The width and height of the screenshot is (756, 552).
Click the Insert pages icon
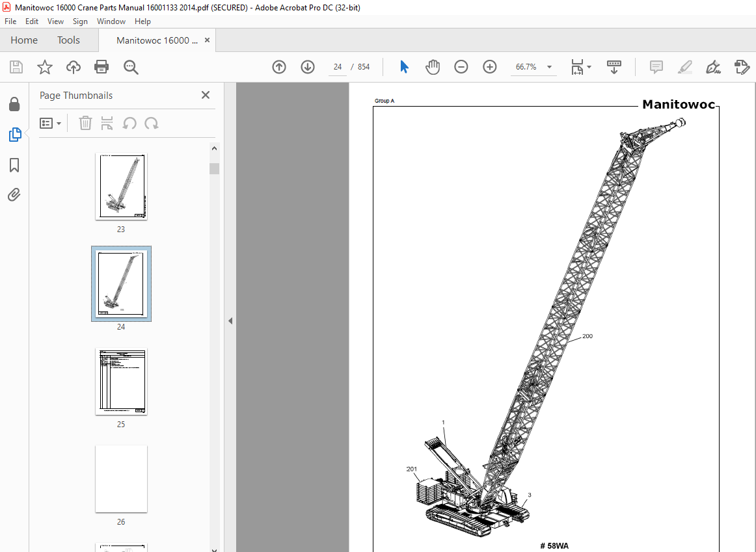107,124
